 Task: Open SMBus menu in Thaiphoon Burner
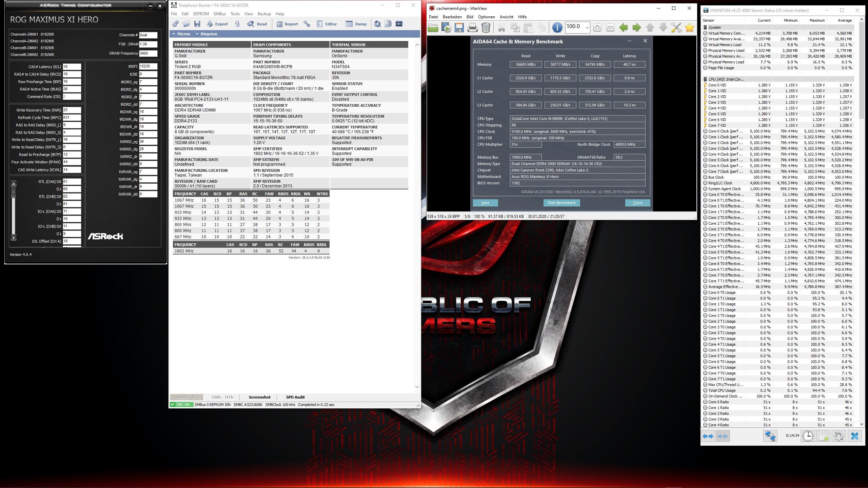[220, 14]
